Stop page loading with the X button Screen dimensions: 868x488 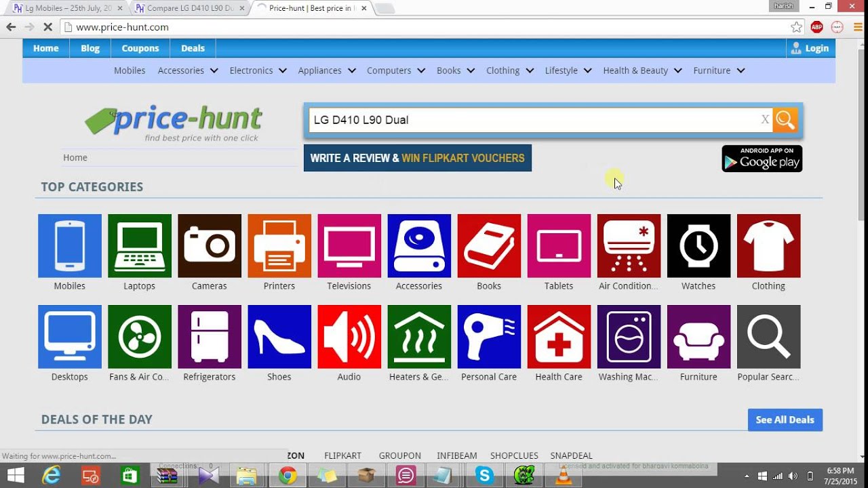click(47, 27)
